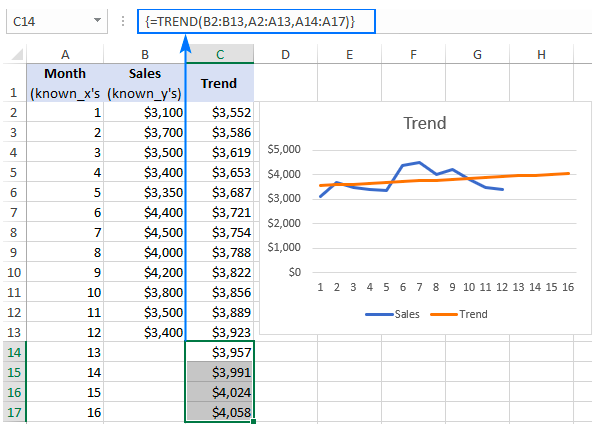Click the Name Box showing C14
Image resolution: width=601 pixels, height=428 pixels.
tap(57, 21)
